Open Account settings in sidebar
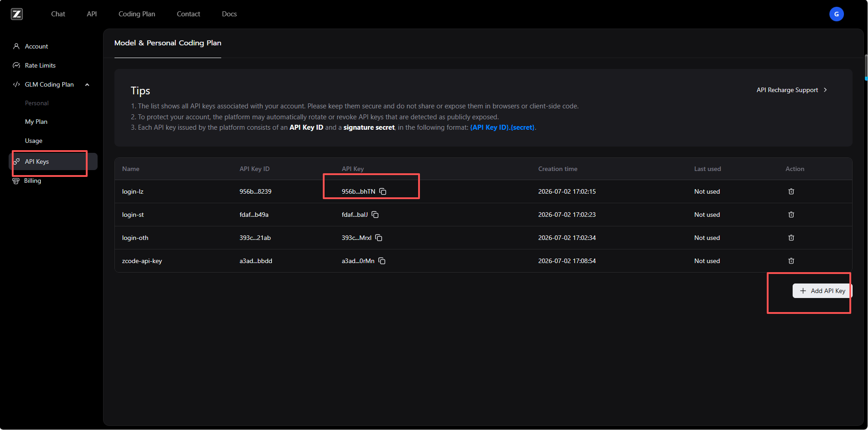868x430 pixels. (x=36, y=46)
